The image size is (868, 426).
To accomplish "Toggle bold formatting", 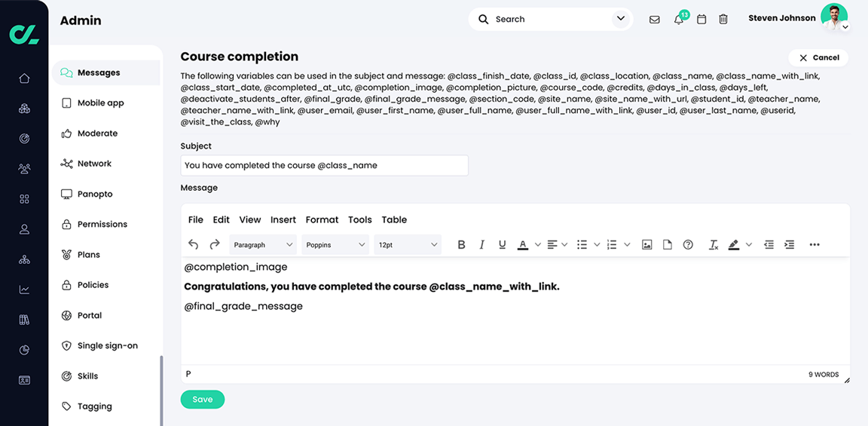I will [x=461, y=244].
